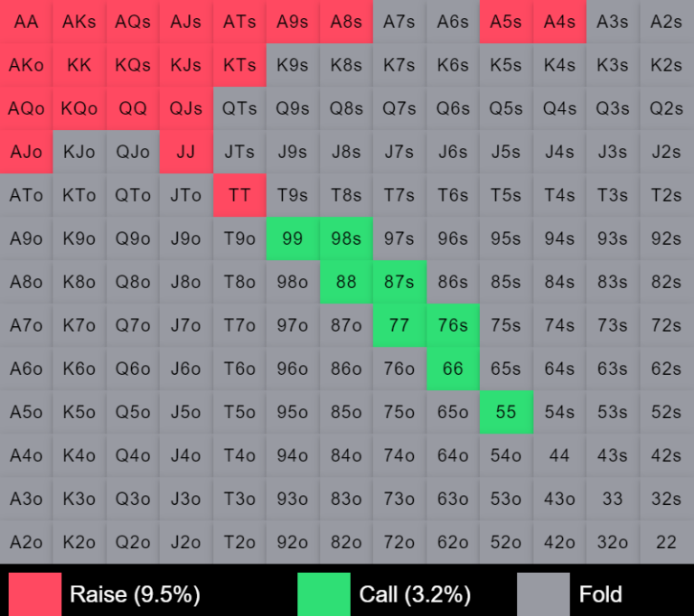Viewport: 694px width, 616px height.
Task: Select the AA hand cell
Action: tap(26, 22)
